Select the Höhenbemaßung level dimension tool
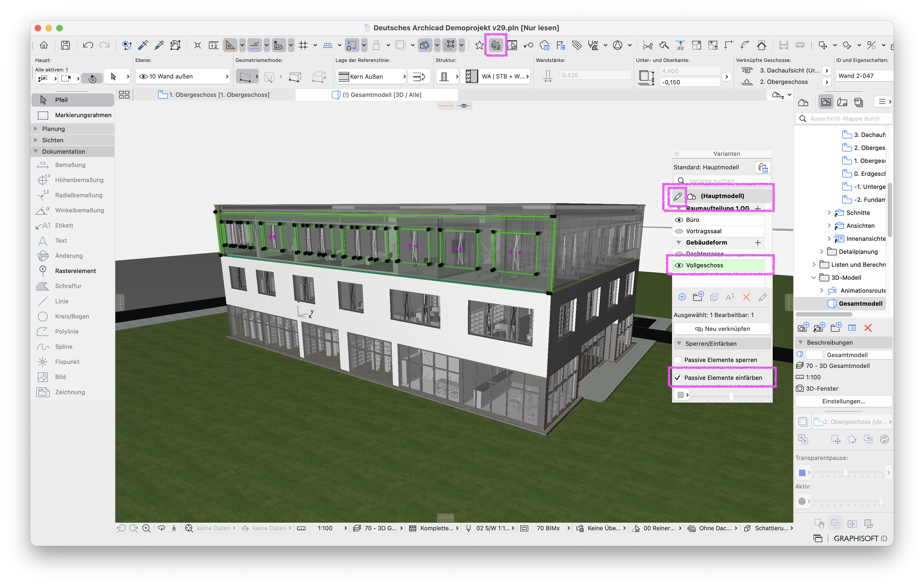This screenshot has width=924, height=586. click(79, 180)
